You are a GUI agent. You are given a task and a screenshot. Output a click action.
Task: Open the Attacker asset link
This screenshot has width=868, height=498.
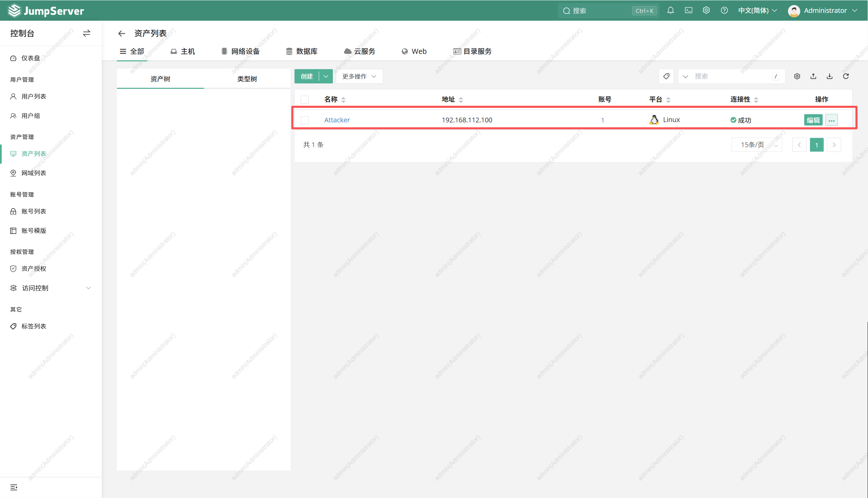337,120
